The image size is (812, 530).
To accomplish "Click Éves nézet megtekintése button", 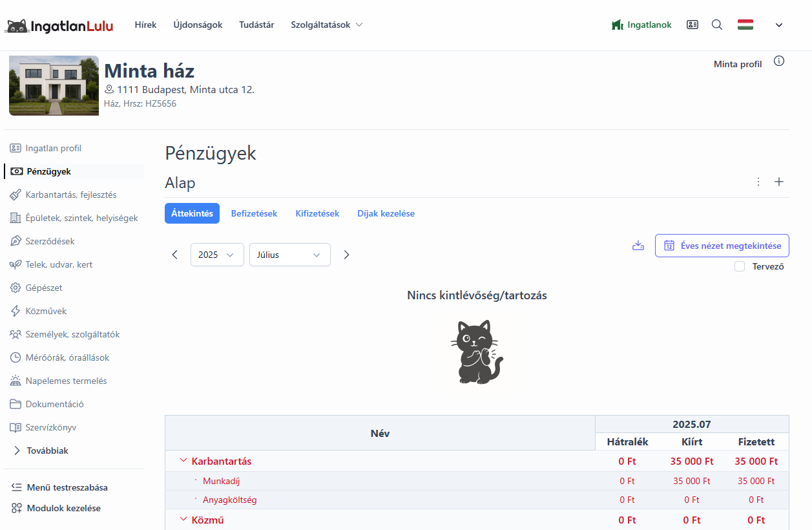I will tap(722, 246).
